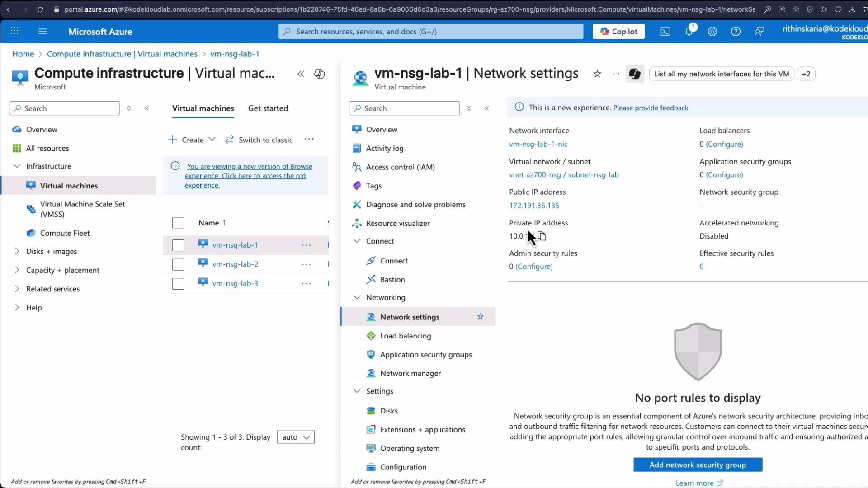
Task: Open Cloud Shell from the top bar
Action: pyautogui.click(x=665, y=32)
